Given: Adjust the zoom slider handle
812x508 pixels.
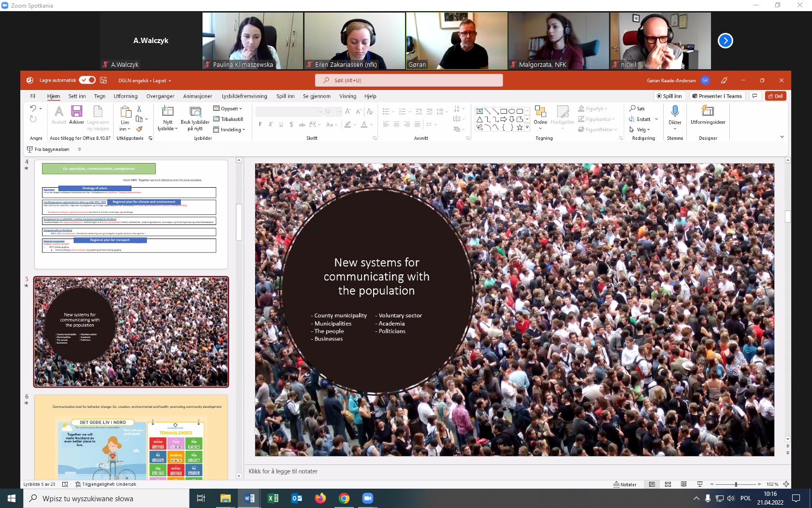Looking at the screenshot, I should [736, 484].
